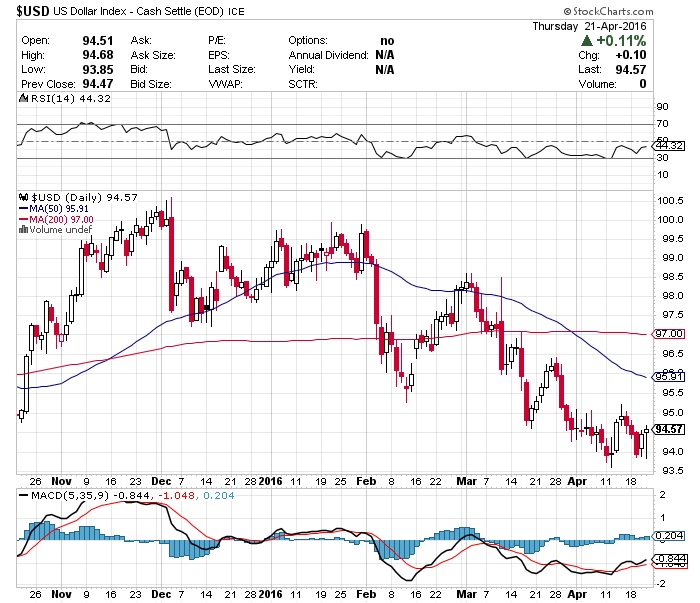Click the 'RSI(14) 44.32' indicator label
The width and height of the screenshot is (700, 603).
[70, 98]
